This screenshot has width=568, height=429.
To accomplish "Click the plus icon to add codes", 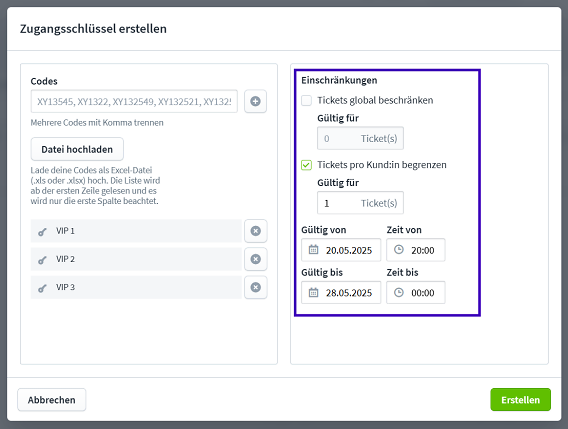I will (x=255, y=101).
